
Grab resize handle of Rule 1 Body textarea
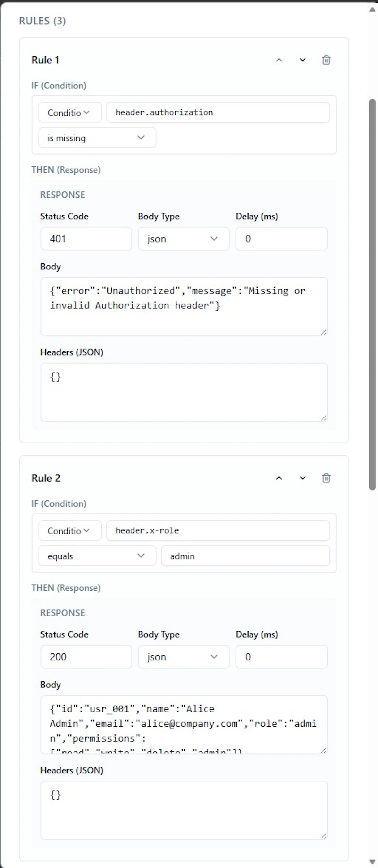[324, 332]
